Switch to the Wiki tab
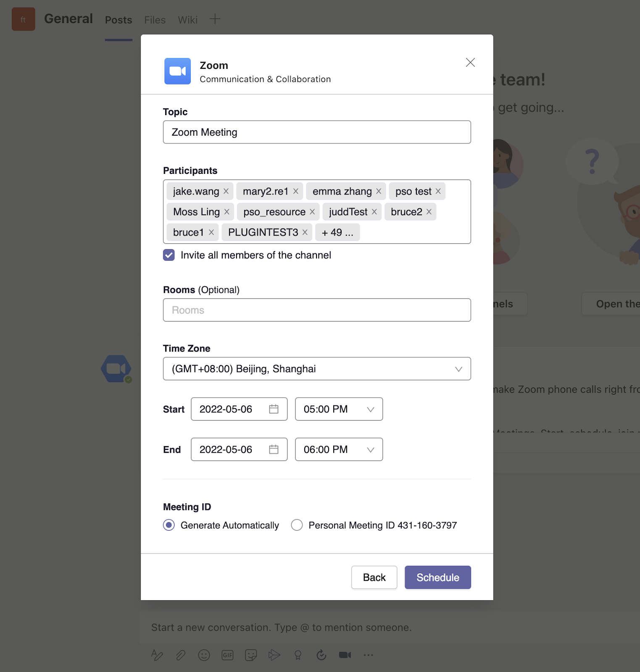Viewport: 640px width, 672px height. (187, 20)
